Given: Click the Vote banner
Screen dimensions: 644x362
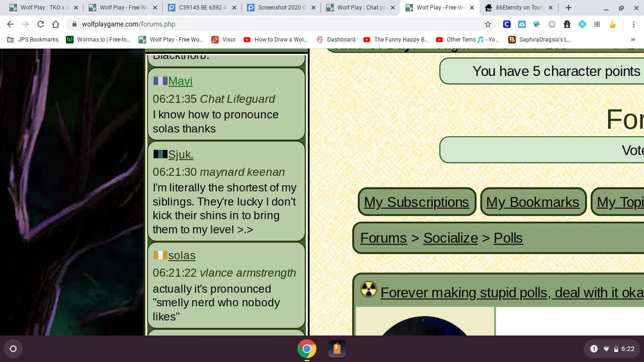Looking at the screenshot, I should (x=542, y=150).
